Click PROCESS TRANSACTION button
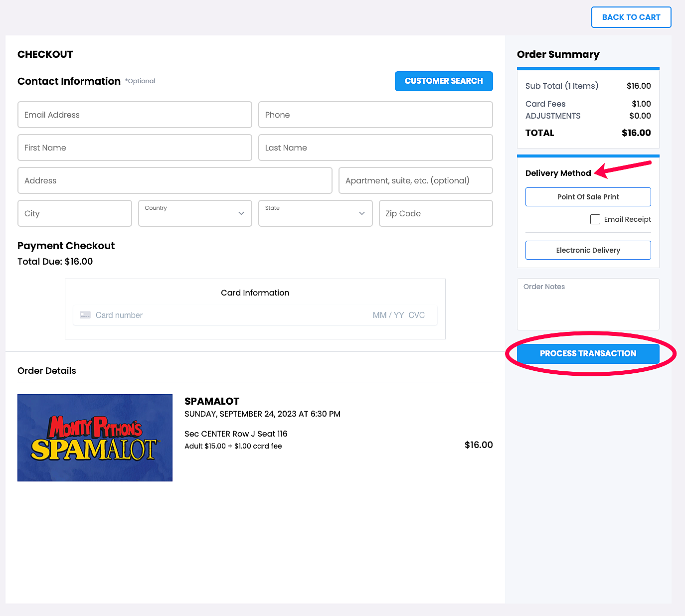 (x=588, y=353)
